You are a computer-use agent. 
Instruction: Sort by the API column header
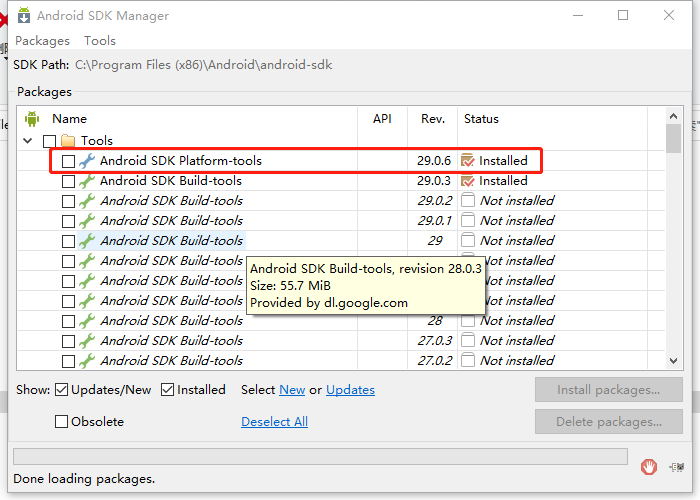382,119
